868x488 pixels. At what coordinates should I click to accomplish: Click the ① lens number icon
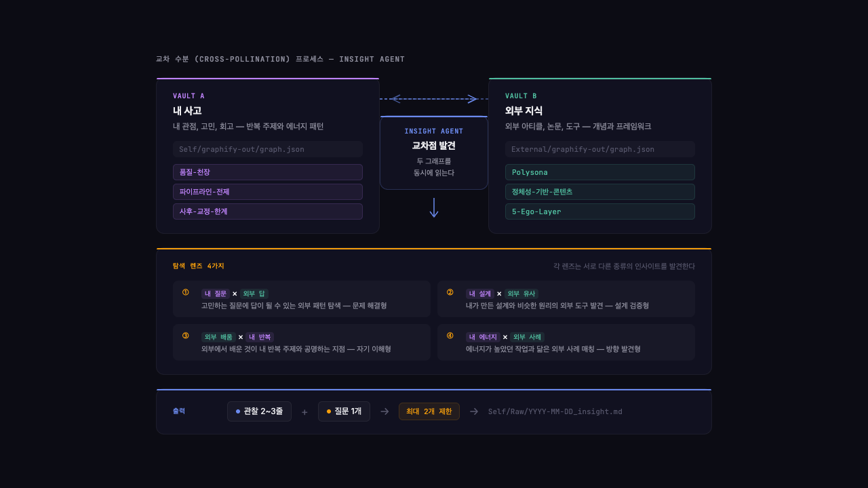click(184, 291)
